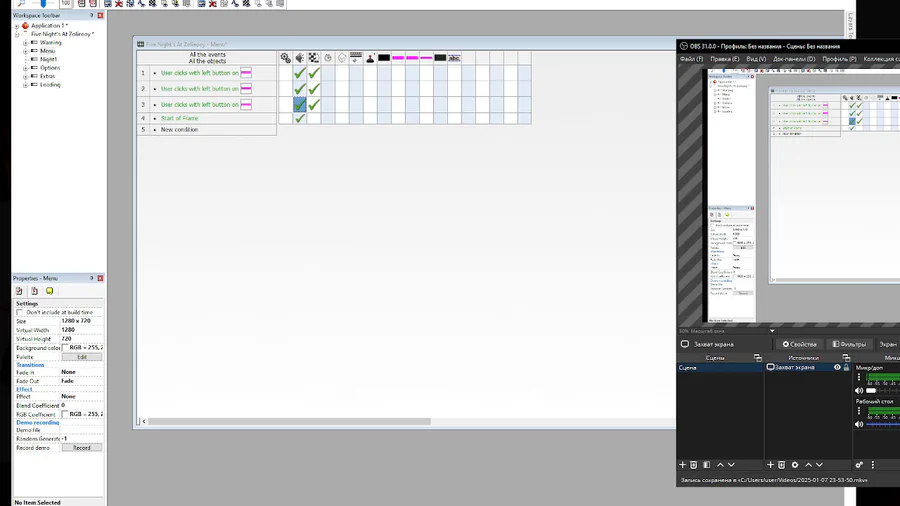Open the Special conditions gear column
This screenshot has height=506, width=900.
pyautogui.click(x=285, y=58)
